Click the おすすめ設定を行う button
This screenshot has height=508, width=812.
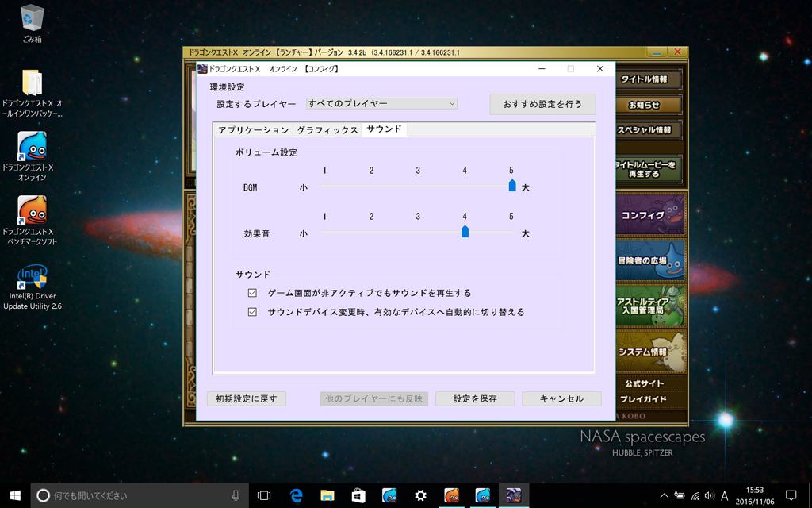(542, 104)
